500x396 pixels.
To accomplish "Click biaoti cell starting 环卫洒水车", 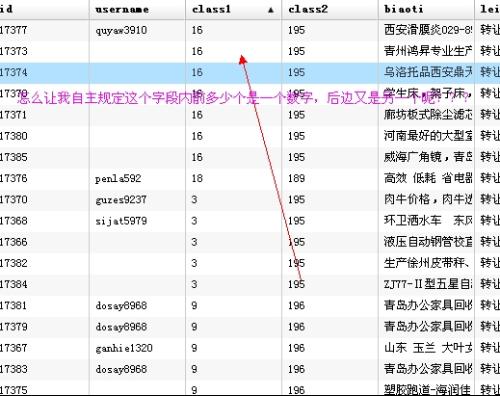I will [428, 221].
